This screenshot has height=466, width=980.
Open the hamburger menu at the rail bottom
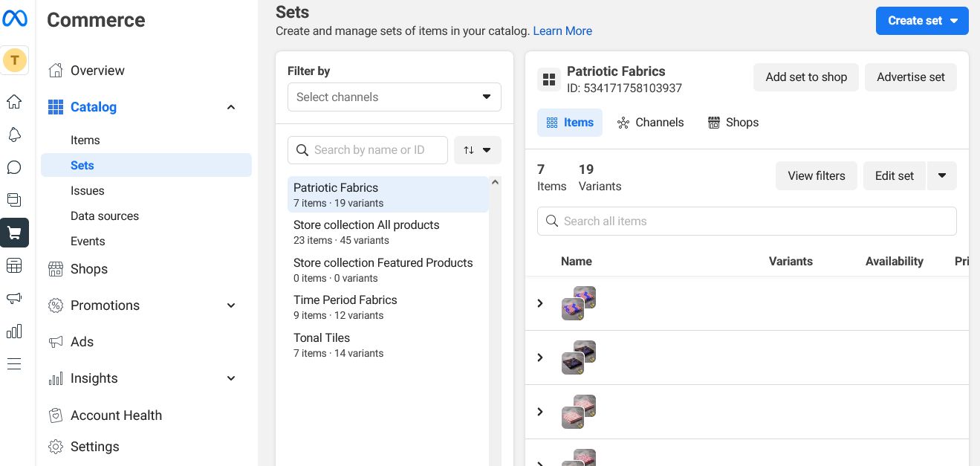tap(14, 363)
